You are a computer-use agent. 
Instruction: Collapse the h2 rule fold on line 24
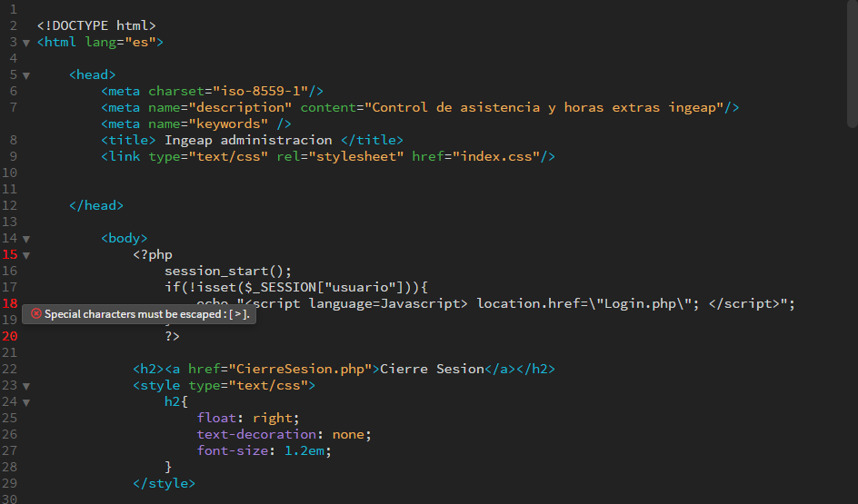25,402
